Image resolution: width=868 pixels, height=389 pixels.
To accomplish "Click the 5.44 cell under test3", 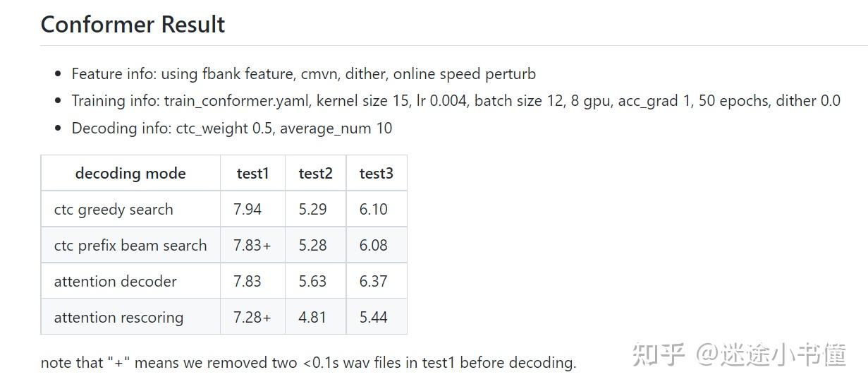I will coord(373,318).
